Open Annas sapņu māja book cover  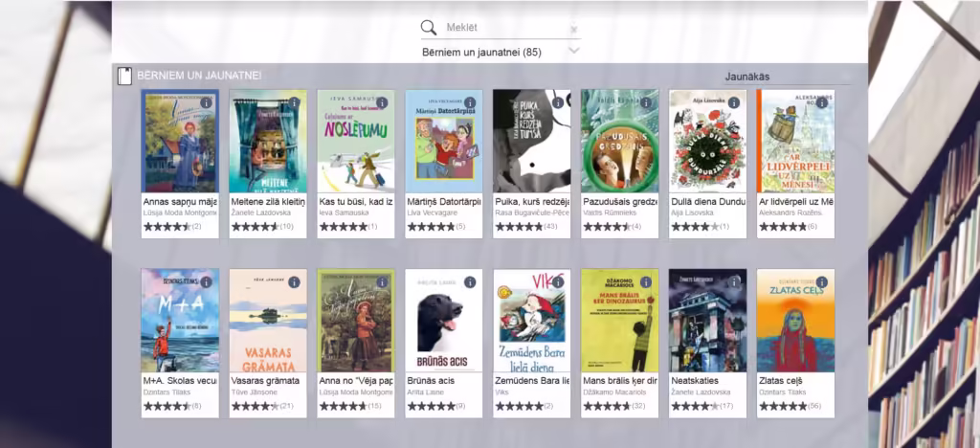coord(180,142)
